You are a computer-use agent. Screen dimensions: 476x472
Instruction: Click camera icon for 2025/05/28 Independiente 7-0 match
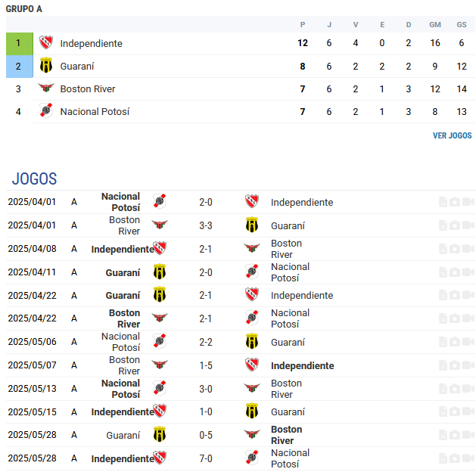455,458
